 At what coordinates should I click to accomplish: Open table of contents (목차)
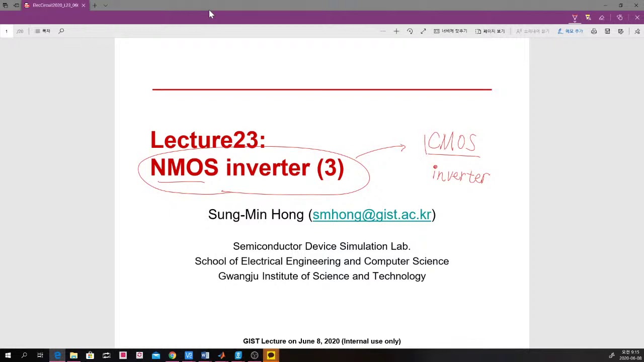click(43, 31)
